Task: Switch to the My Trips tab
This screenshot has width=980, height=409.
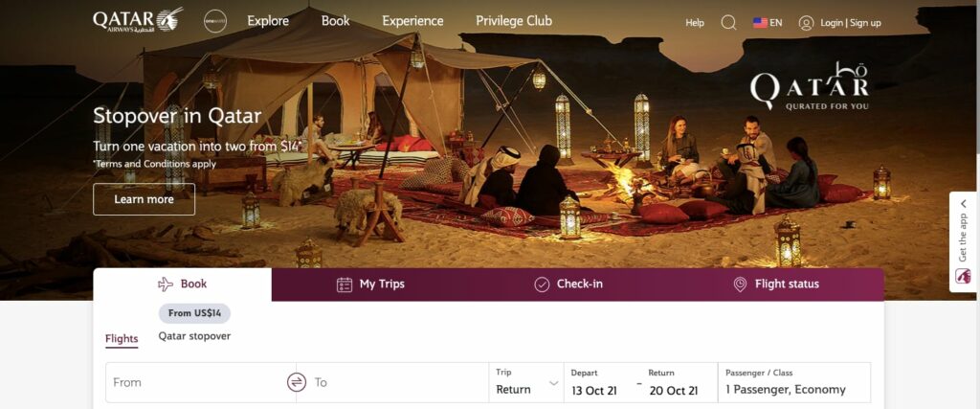Action: click(370, 284)
